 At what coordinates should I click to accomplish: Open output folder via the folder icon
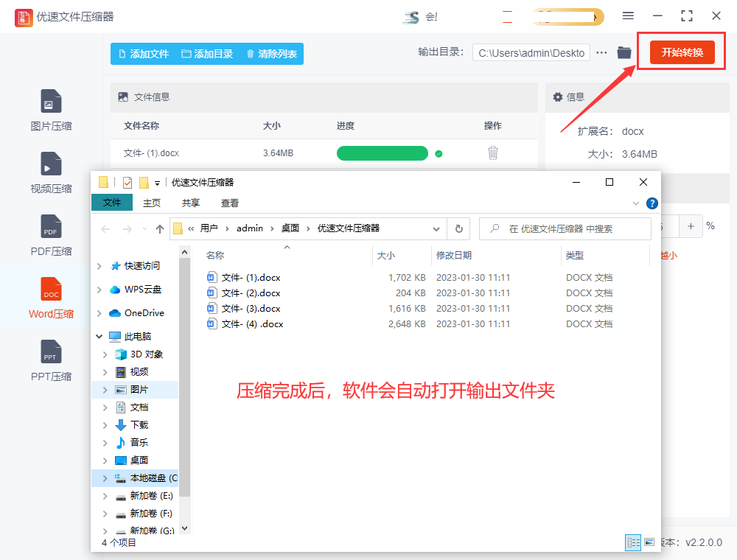pos(624,52)
